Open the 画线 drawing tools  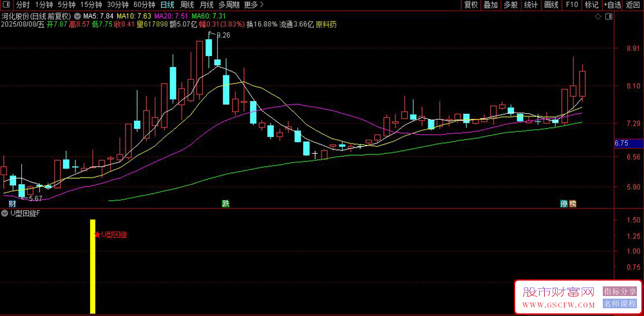coord(551,5)
